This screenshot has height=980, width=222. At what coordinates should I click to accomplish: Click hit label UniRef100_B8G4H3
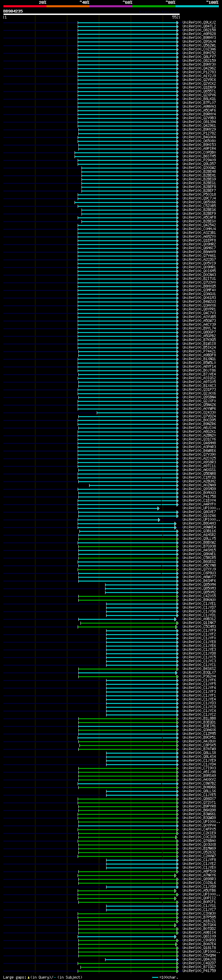coord(199,524)
